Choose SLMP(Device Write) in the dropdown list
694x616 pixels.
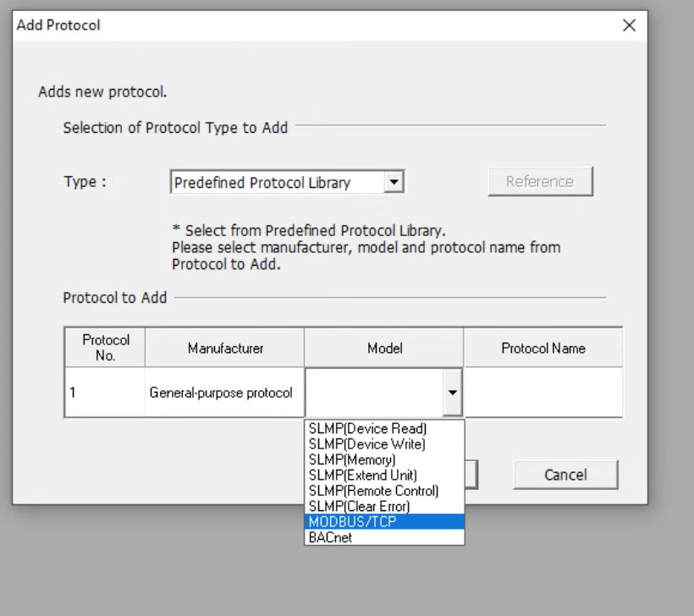[x=384, y=444]
